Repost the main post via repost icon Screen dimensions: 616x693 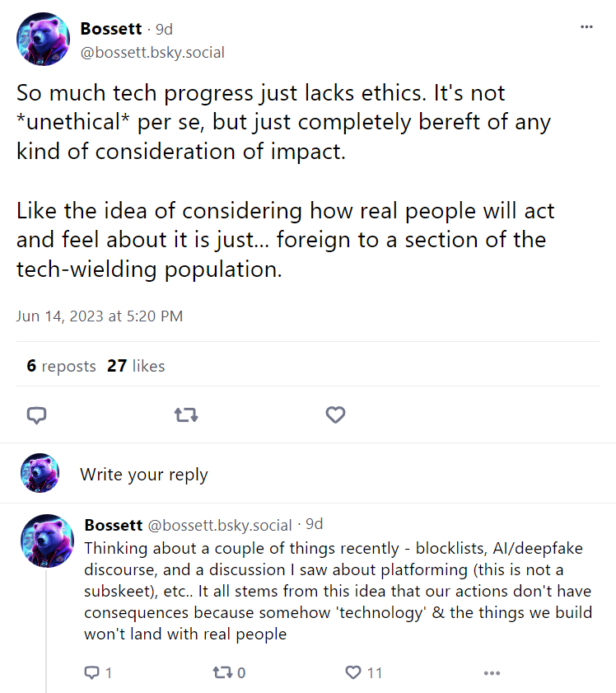(x=186, y=415)
